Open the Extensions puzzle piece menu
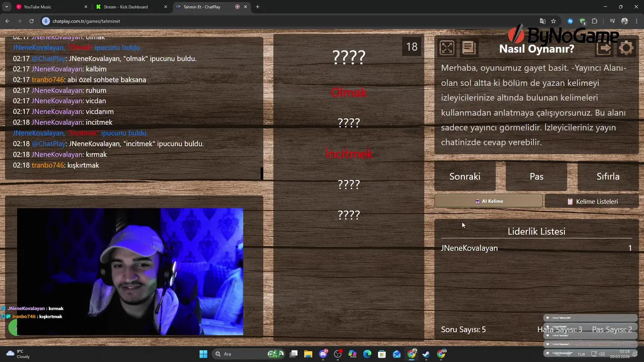644x362 pixels. tap(595, 21)
